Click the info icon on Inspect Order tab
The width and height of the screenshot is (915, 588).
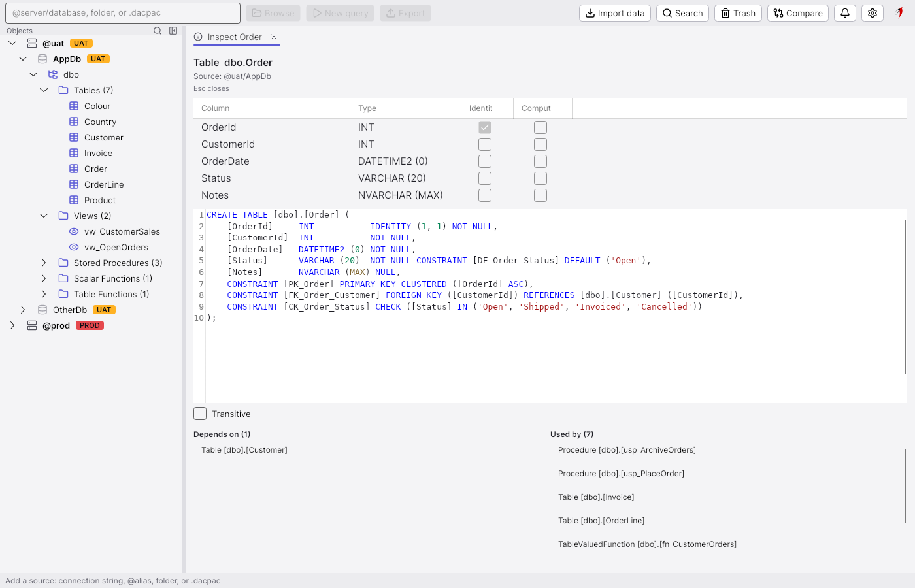pyautogui.click(x=198, y=37)
